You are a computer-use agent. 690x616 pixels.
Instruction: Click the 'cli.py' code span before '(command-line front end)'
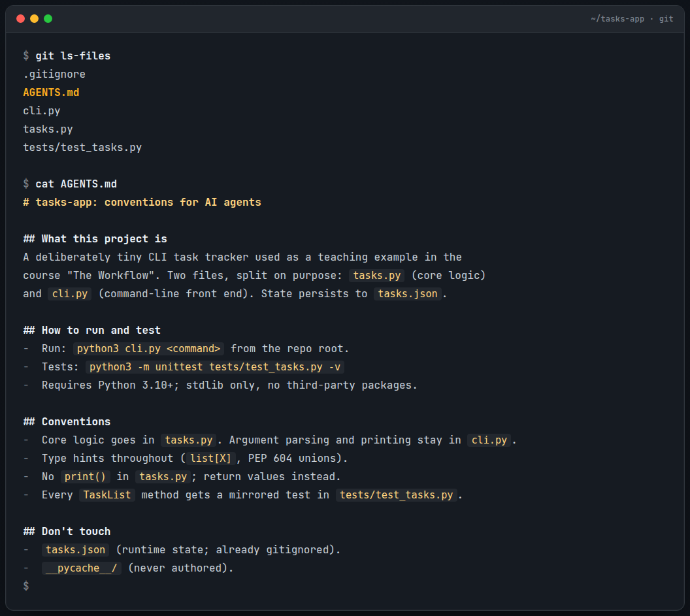coord(69,294)
